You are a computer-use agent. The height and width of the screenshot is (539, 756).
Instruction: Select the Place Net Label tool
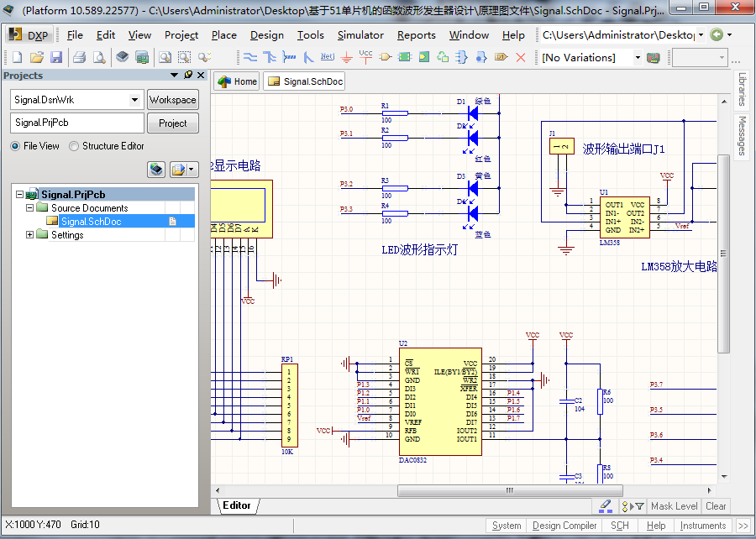328,58
